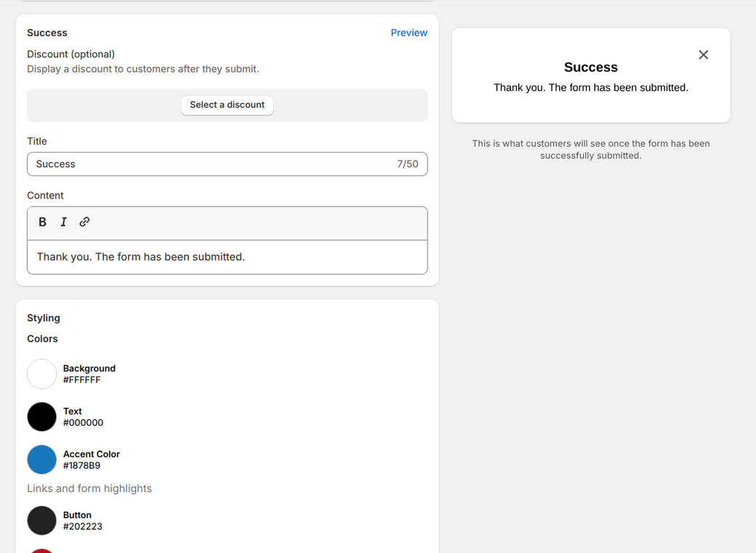Click the 7/50 character counter
The image size is (756, 553).
(407, 164)
